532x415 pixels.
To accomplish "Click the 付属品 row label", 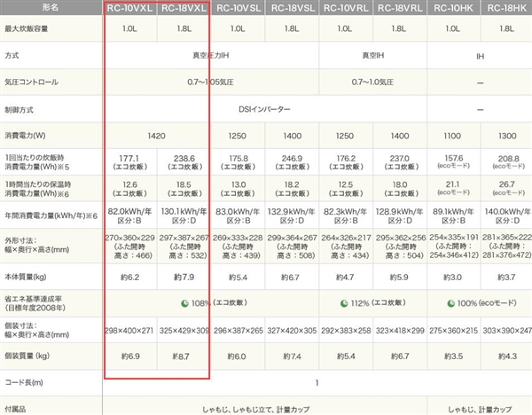I will 16,409.
